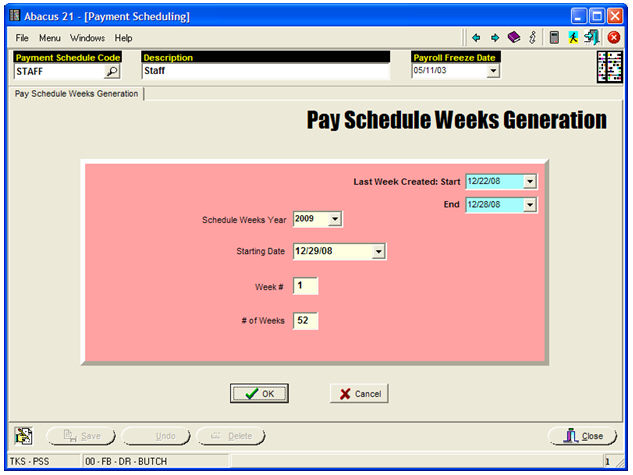Open the Windows menu
Viewport: 633px width, 475px height.
pyautogui.click(x=87, y=37)
